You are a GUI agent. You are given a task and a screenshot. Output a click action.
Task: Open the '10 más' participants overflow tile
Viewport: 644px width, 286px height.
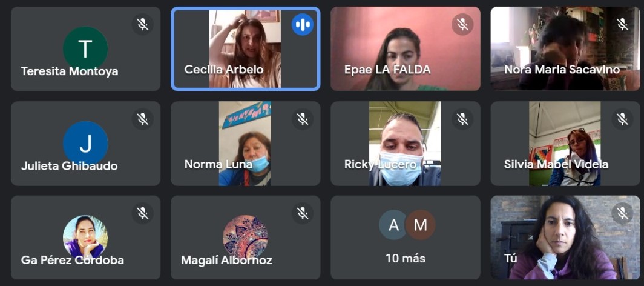pos(406,238)
